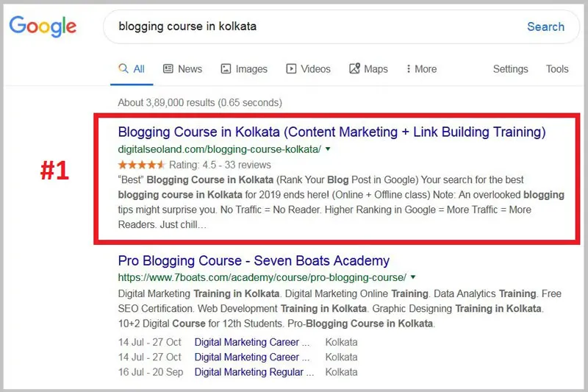This screenshot has width=588, height=392.
Task: Expand dropdown arrow beside digitalseoland.com URL
Action: 328,149
